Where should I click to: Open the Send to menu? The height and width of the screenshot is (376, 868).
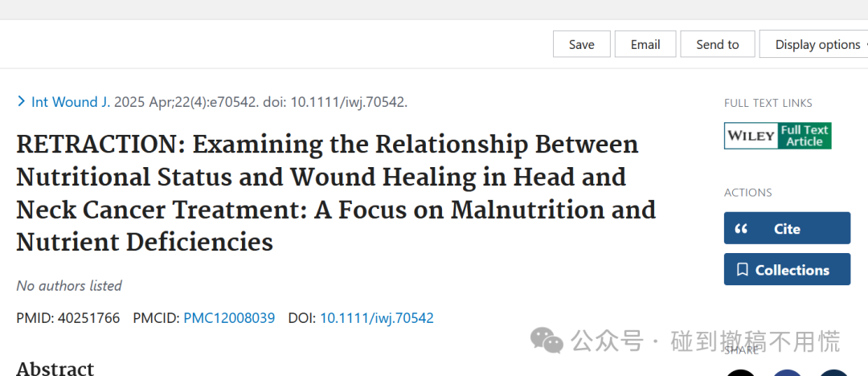pos(718,44)
